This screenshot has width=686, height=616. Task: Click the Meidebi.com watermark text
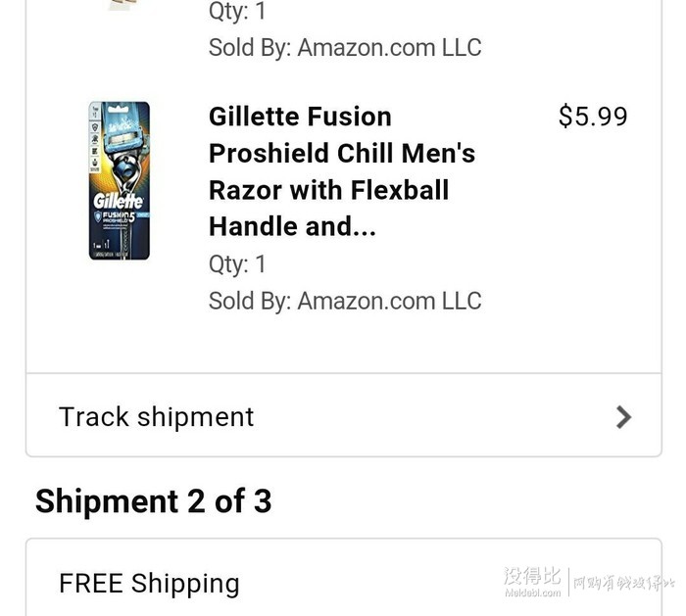coord(532,592)
